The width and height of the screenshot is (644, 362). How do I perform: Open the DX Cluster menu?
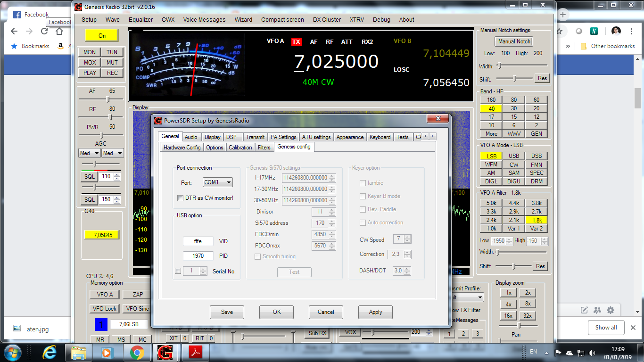click(326, 19)
